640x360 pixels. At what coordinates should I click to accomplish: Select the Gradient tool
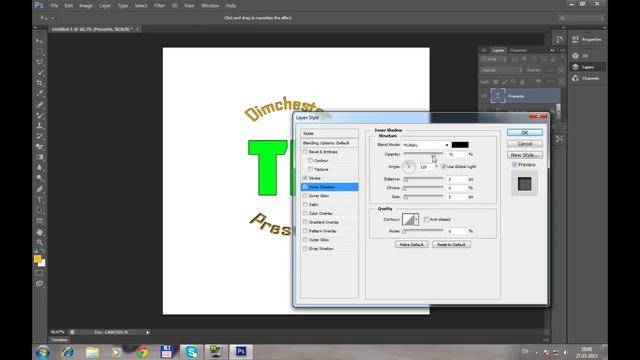tap(40, 157)
